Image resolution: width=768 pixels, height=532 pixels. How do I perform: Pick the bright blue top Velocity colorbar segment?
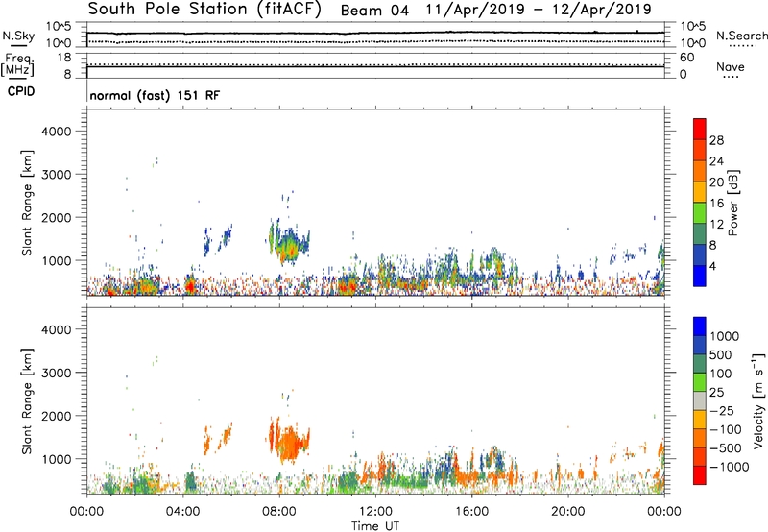pyautogui.click(x=700, y=326)
